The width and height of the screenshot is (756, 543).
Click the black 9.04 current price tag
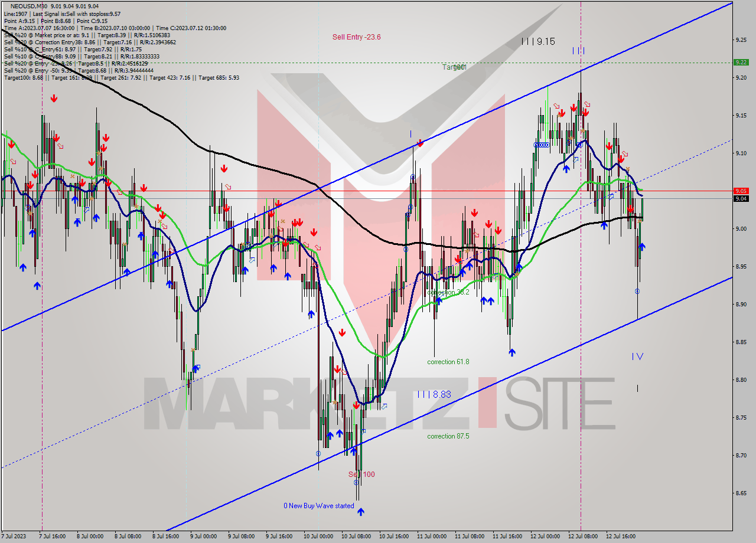coord(741,198)
